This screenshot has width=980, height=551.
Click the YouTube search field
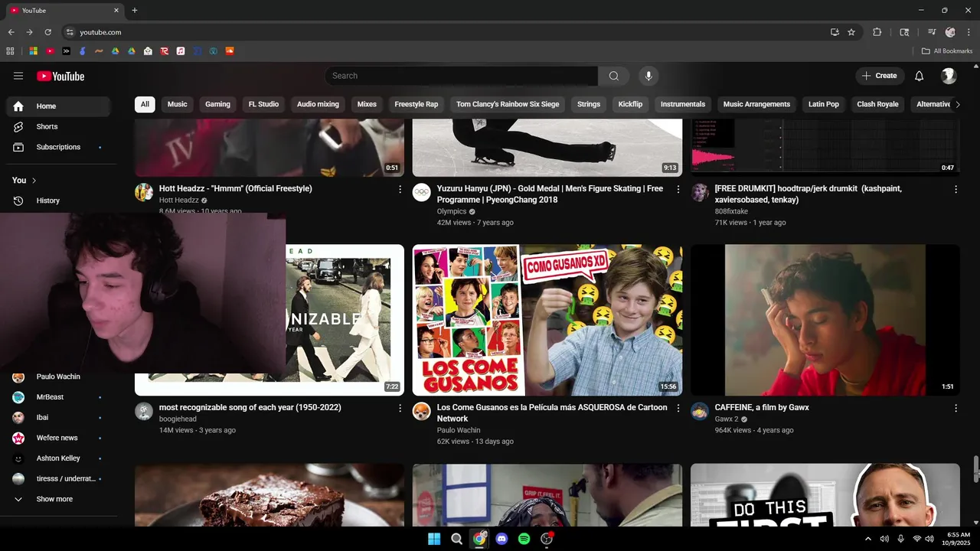point(461,76)
